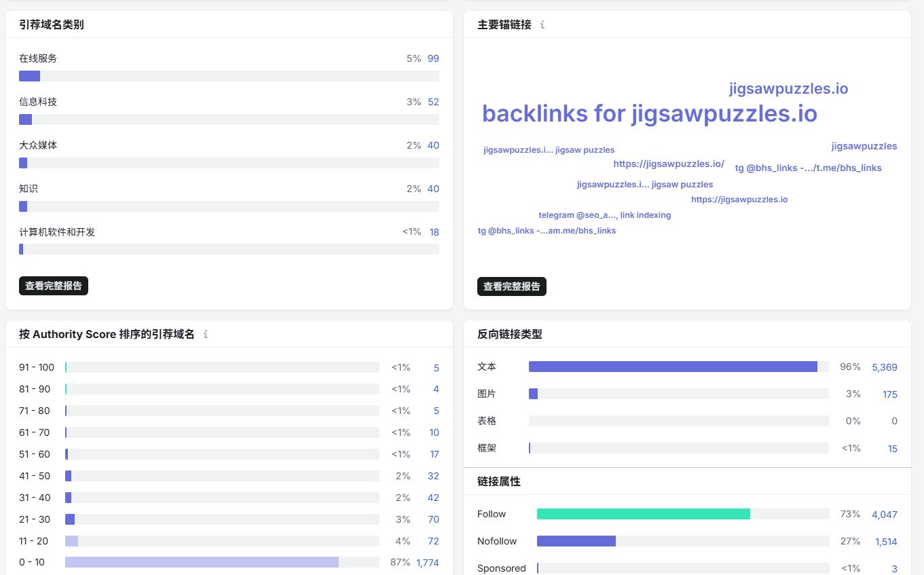The height and width of the screenshot is (575, 924).
Task: Click the 大众媒体 category label
Action: pos(38,145)
